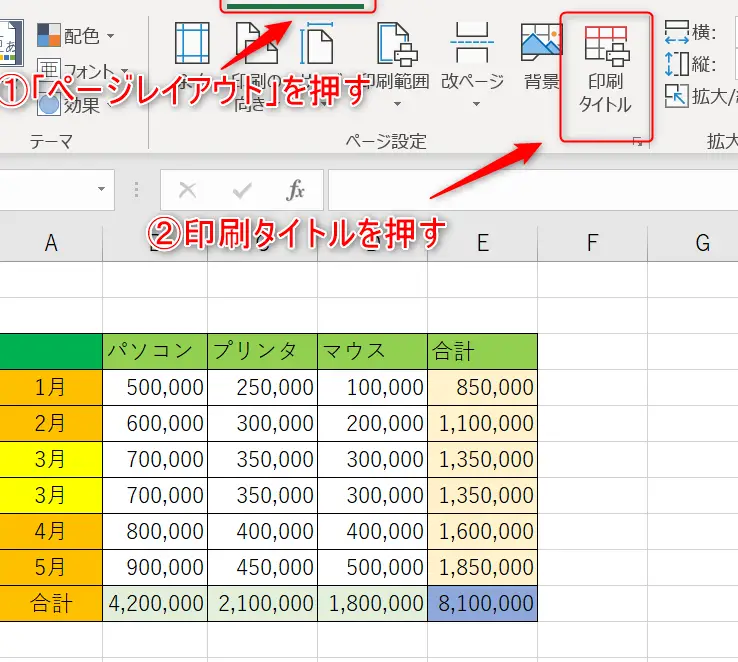Image resolution: width=738 pixels, height=662 pixels.
Task: Click the 拡大/縮小 scale icon
Action: (x=677, y=96)
